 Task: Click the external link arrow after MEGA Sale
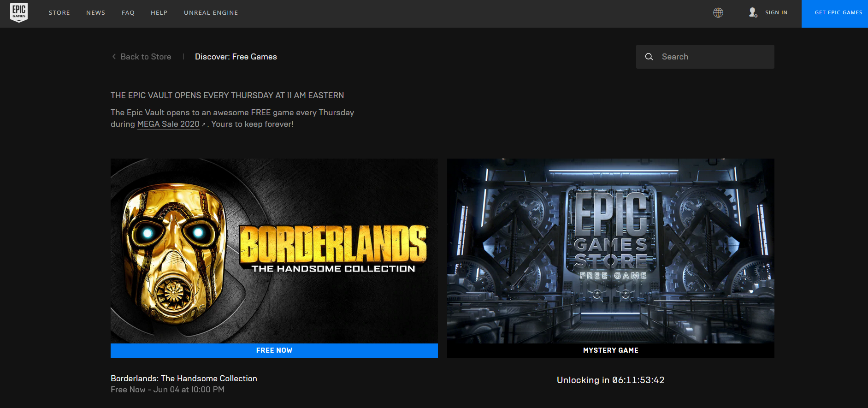[203, 124]
